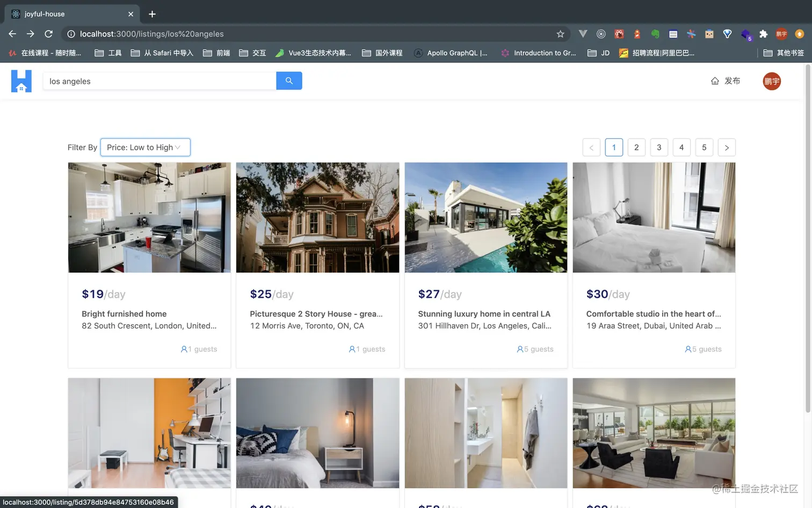Click the Stunning luxury home in central LA title

tap(484, 314)
